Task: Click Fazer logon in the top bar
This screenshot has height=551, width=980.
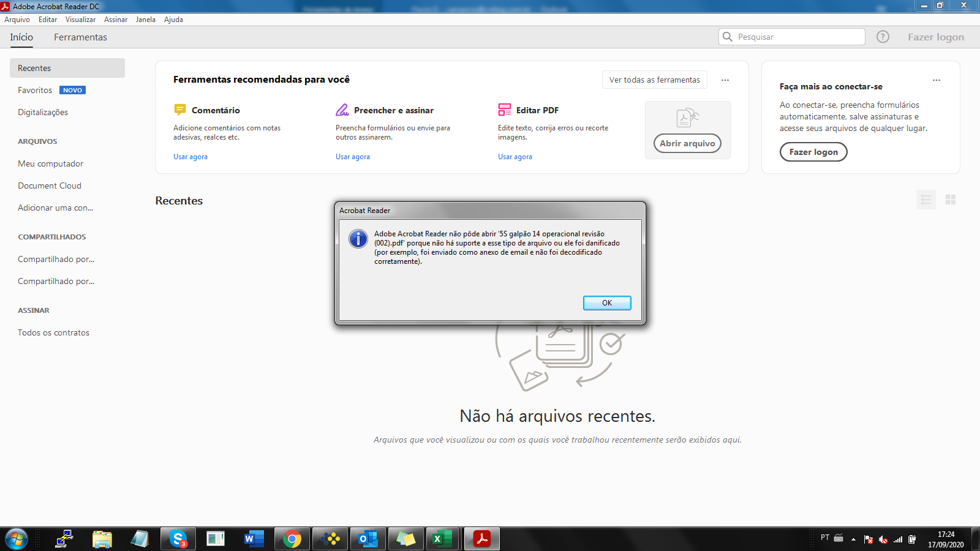Action: [936, 37]
